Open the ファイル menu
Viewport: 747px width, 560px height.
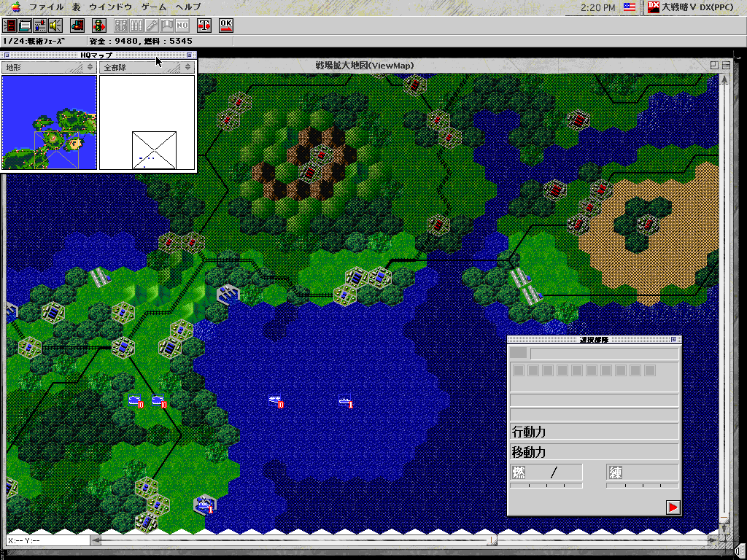click(x=46, y=7)
